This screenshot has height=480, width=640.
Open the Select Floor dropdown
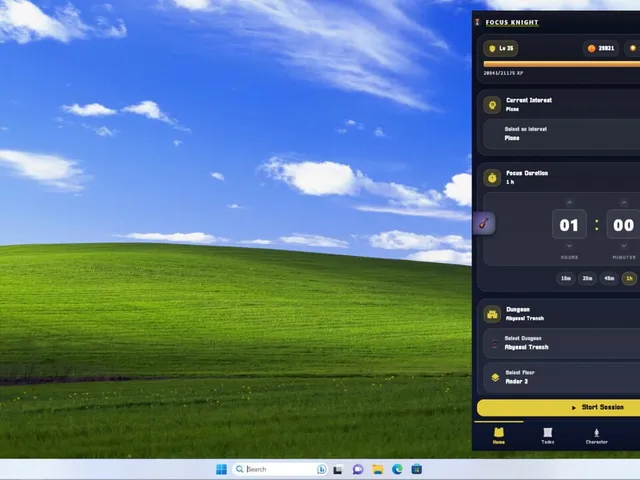562,377
